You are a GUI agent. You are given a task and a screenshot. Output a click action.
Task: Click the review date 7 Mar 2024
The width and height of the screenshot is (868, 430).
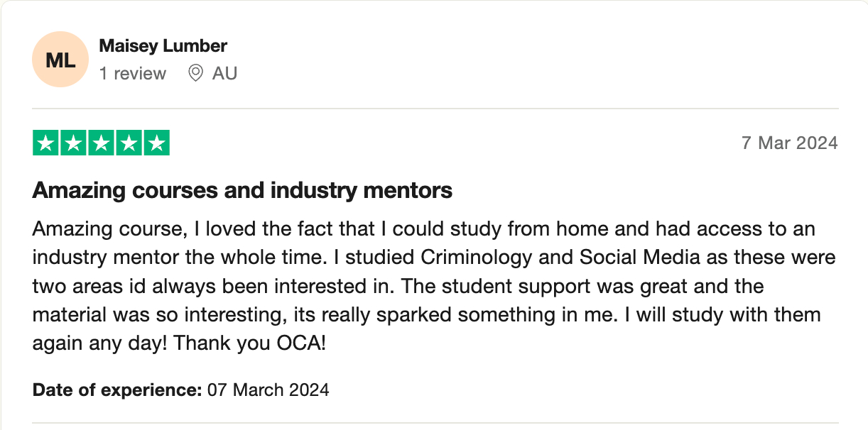point(789,143)
